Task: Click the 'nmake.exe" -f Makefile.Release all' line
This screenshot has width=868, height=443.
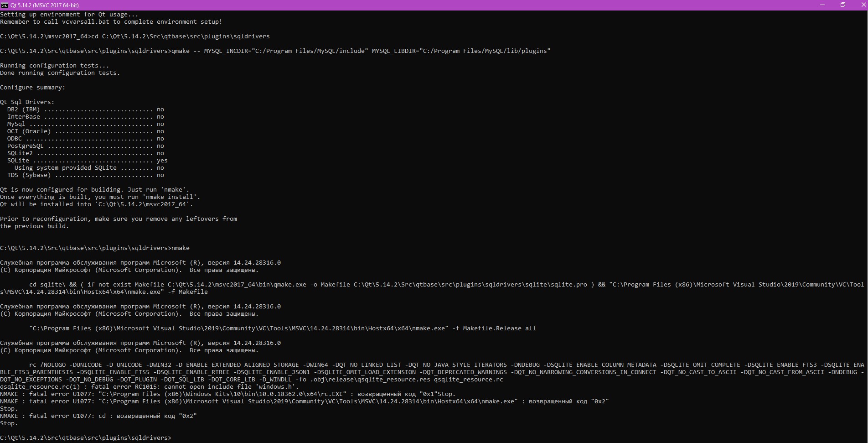Action: coord(283,328)
